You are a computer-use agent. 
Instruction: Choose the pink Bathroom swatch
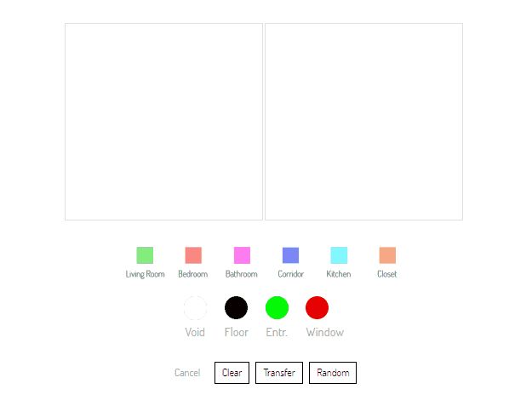[x=242, y=255]
